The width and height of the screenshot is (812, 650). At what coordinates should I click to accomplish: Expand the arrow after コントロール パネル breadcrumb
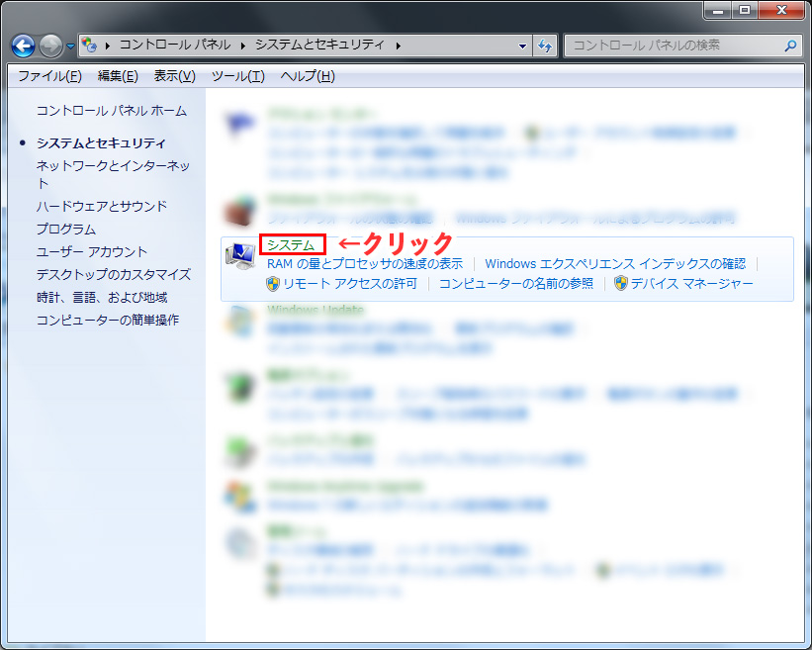(242, 46)
